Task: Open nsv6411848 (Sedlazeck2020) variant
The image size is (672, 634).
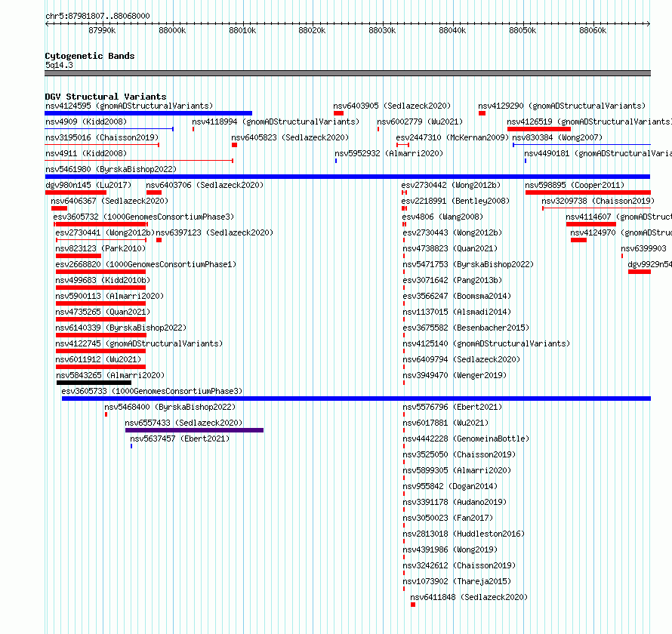Action: 469,597
